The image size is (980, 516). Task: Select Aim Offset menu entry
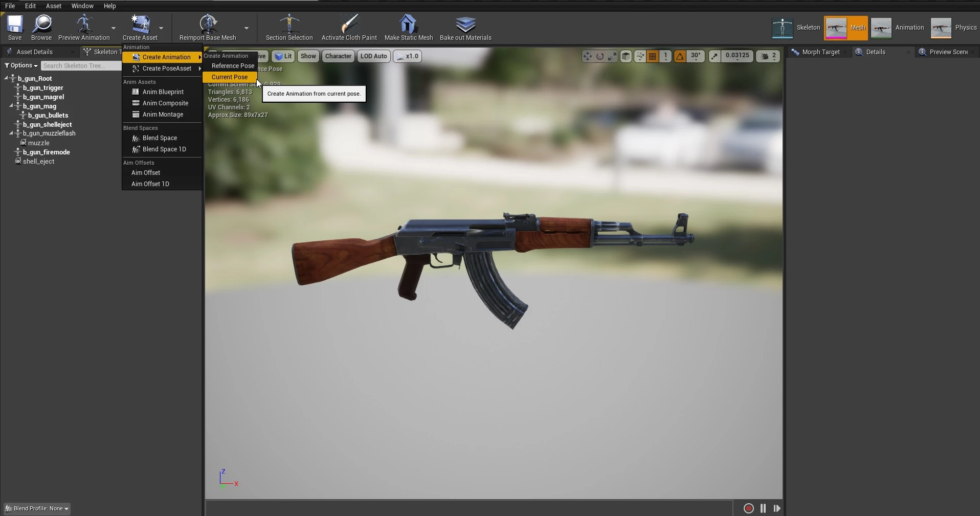pyautogui.click(x=162, y=173)
